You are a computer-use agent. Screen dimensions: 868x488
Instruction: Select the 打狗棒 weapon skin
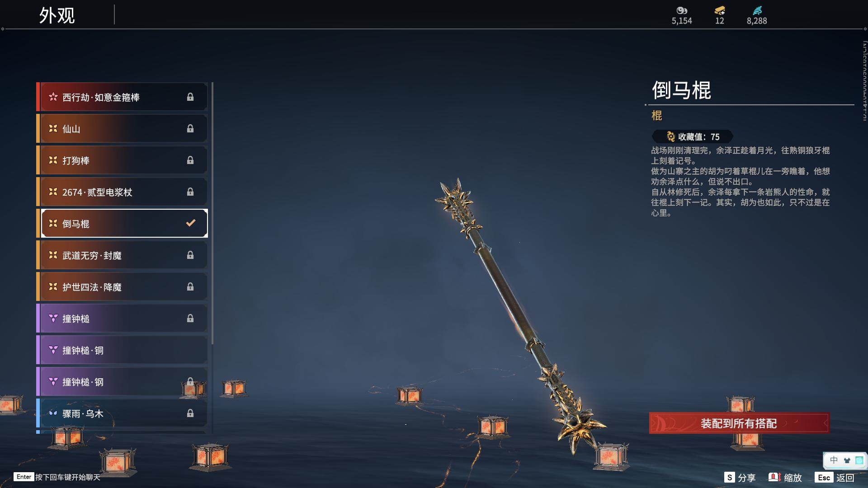tap(122, 160)
